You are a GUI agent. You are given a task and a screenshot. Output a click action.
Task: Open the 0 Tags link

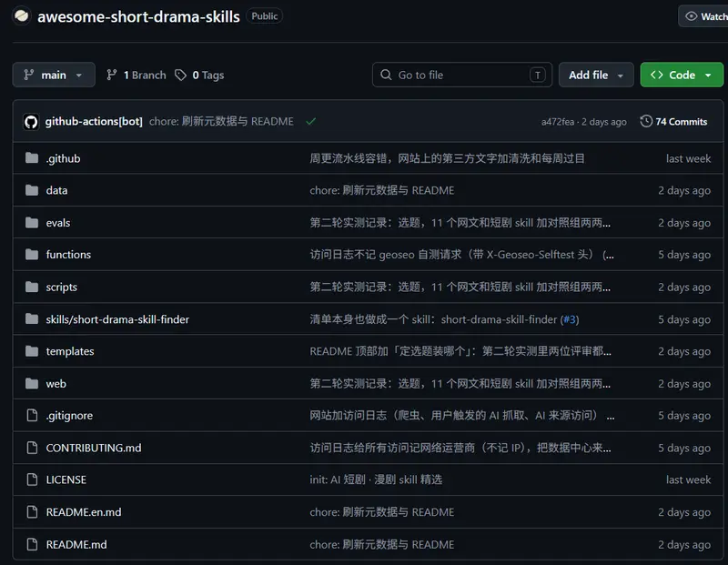[x=199, y=75]
